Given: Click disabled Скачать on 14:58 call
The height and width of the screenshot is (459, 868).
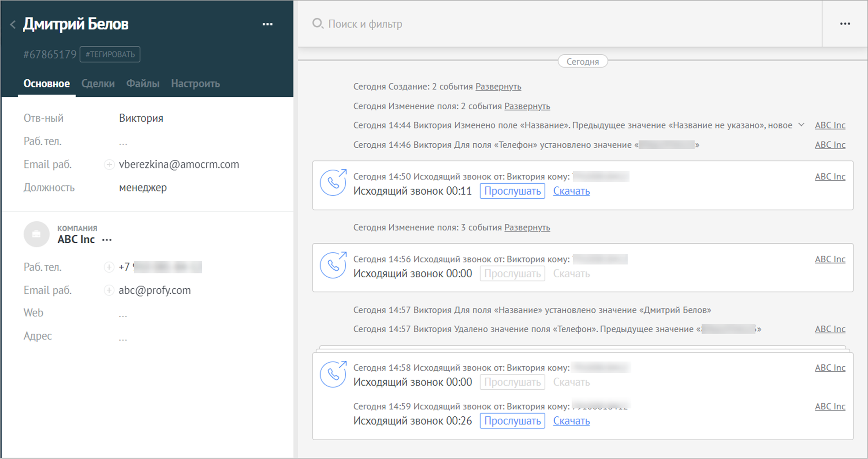Looking at the screenshot, I should point(571,382).
